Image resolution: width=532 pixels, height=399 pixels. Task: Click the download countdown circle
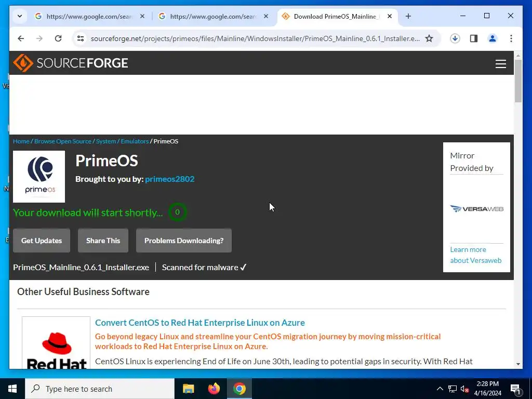177,212
